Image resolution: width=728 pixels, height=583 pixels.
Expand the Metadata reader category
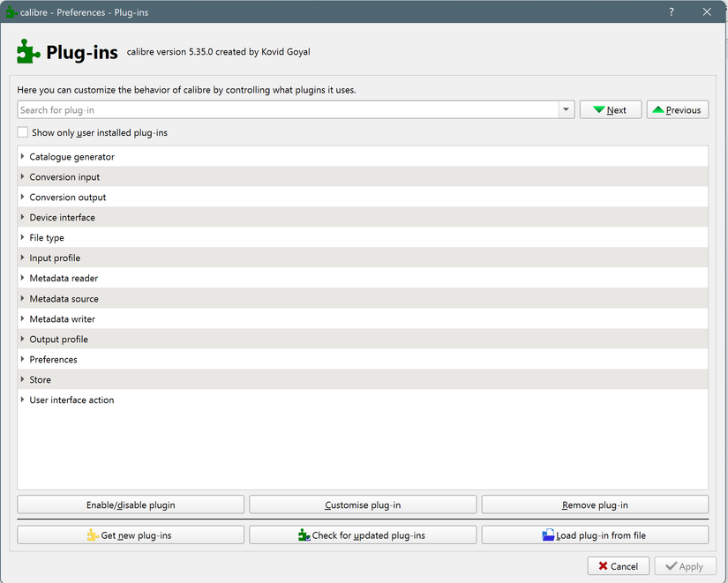tap(22, 278)
